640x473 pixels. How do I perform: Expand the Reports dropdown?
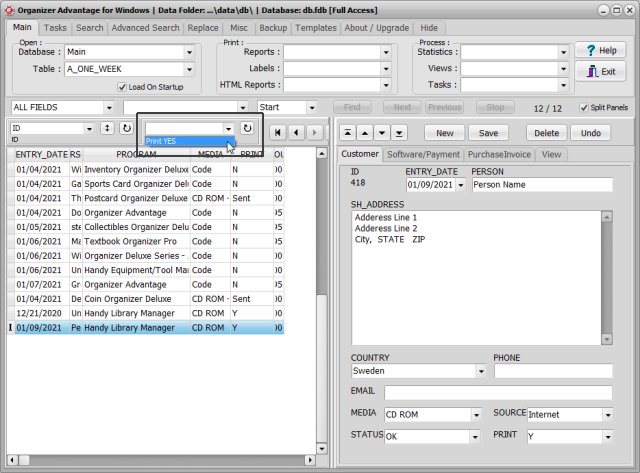(386, 52)
